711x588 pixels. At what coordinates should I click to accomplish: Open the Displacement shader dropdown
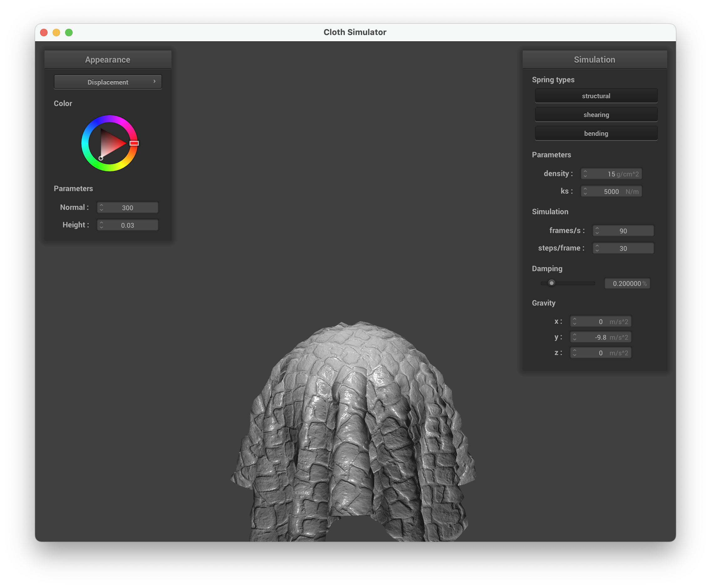108,82
